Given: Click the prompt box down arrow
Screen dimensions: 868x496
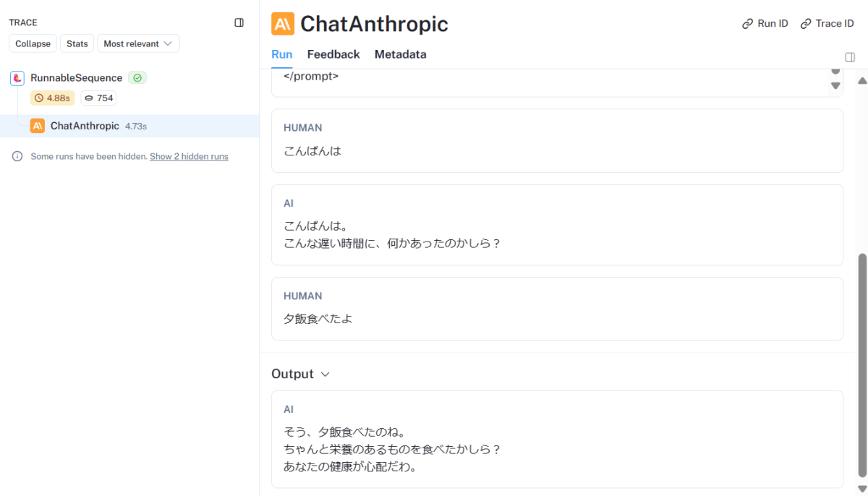Looking at the screenshot, I should (835, 85).
